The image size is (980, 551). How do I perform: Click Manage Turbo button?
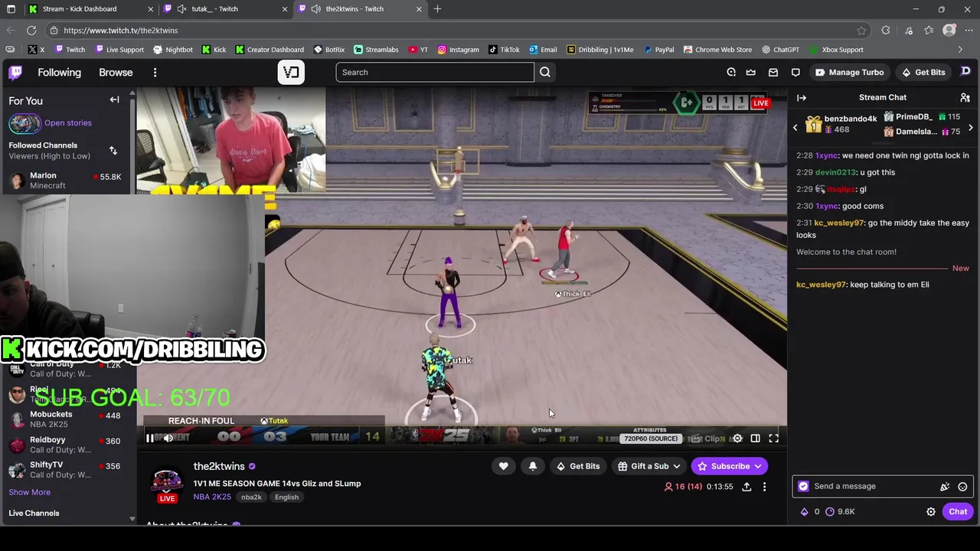[x=849, y=72]
